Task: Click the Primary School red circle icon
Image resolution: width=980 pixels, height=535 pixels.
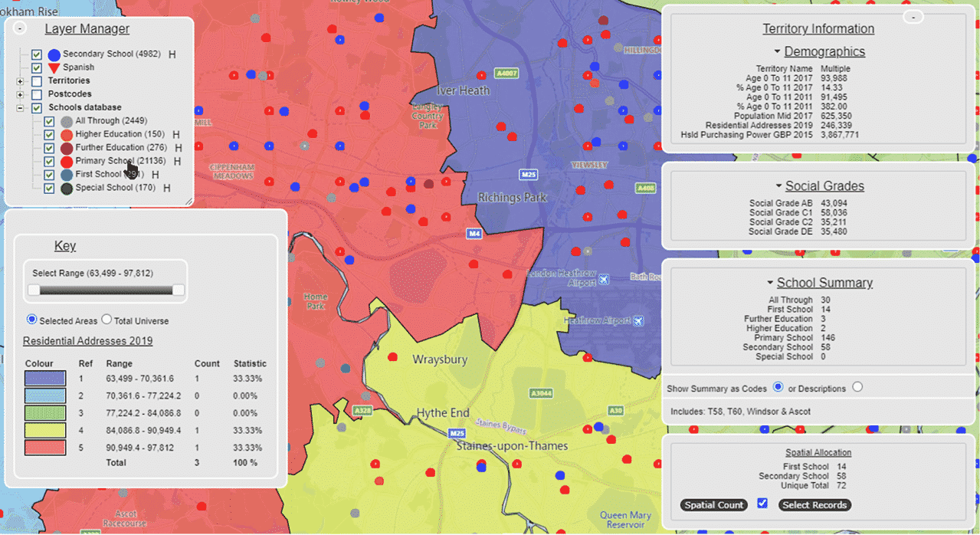Action: 67,161
